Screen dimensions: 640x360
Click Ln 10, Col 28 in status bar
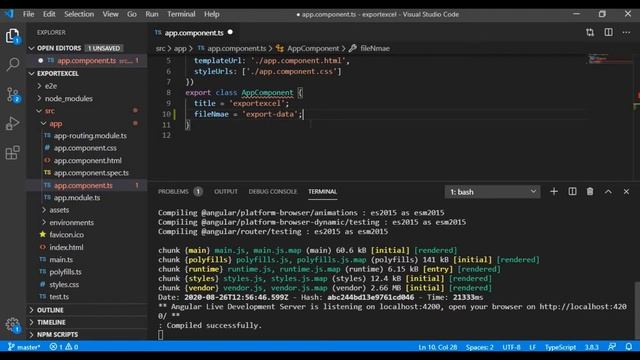pos(438,347)
